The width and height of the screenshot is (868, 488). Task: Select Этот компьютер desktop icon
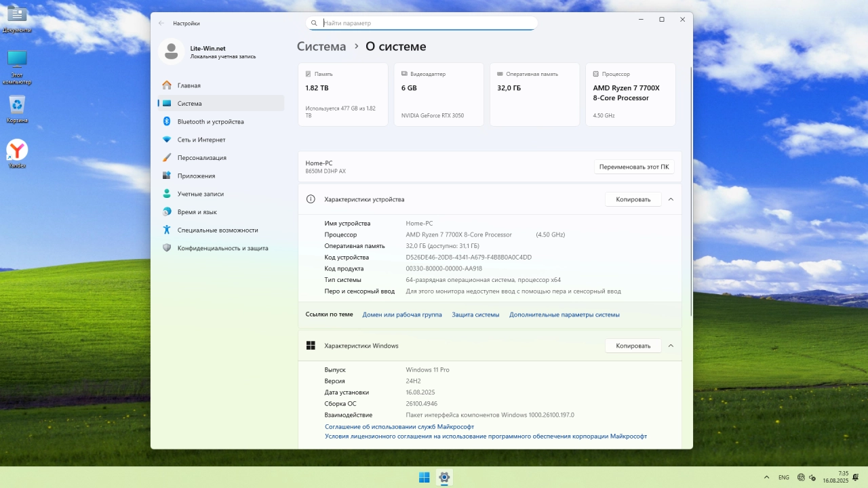17,67
